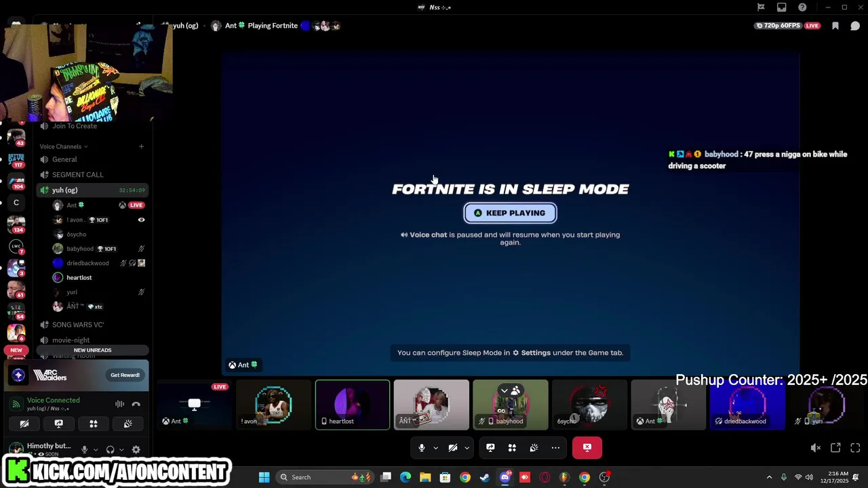This screenshot has width=868, height=488.
Task: Open user settings gear icon
Action: (x=136, y=449)
